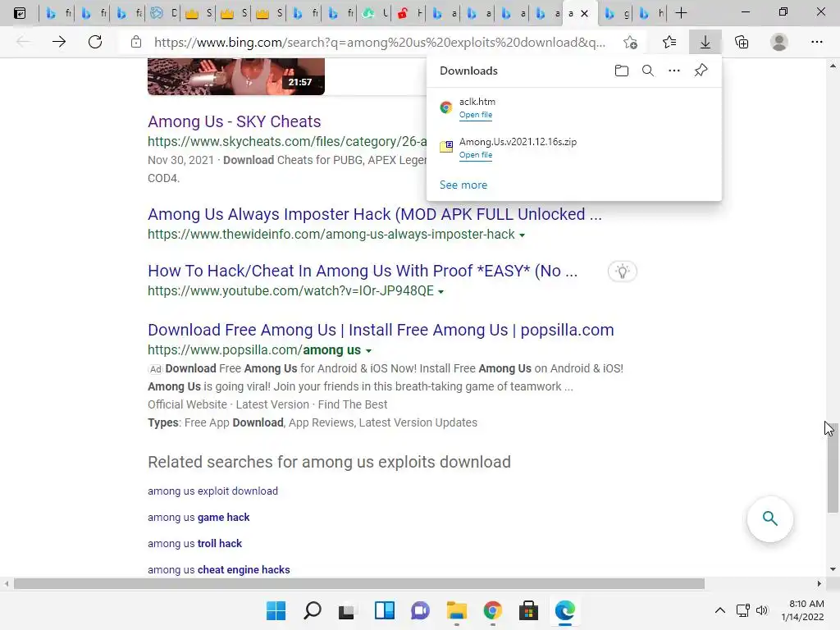The height and width of the screenshot is (630, 840).
Task: Click See more in Downloads panel
Action: click(x=463, y=185)
